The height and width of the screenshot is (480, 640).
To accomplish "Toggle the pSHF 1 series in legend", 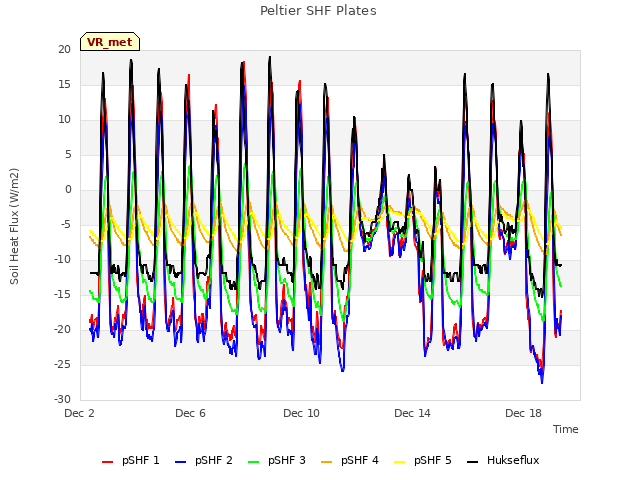I will pos(131,460).
